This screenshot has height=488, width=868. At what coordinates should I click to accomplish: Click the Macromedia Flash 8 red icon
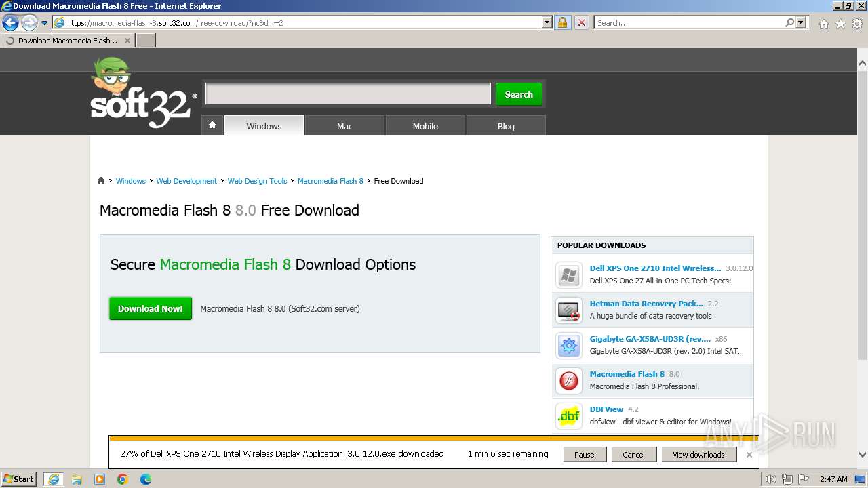click(x=569, y=381)
